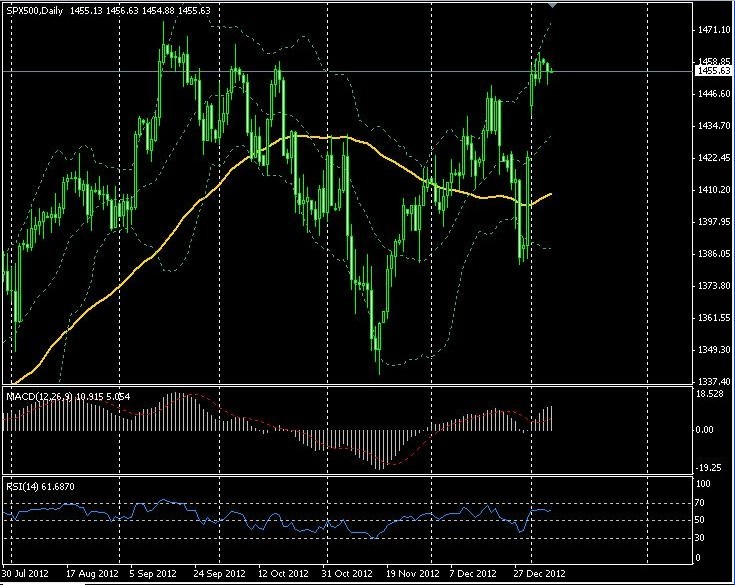This screenshot has height=585, width=735.
Task: Select the 24 Sep 2012 date label
Action: pyautogui.click(x=219, y=573)
